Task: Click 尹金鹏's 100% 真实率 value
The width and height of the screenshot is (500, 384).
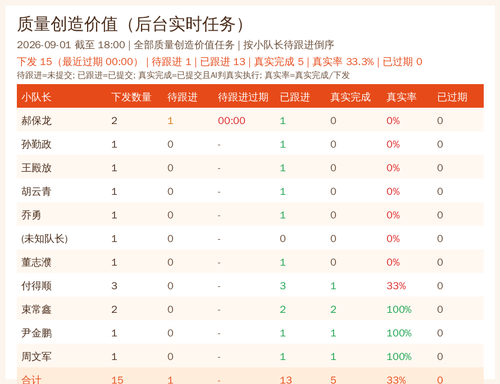Action: click(399, 333)
